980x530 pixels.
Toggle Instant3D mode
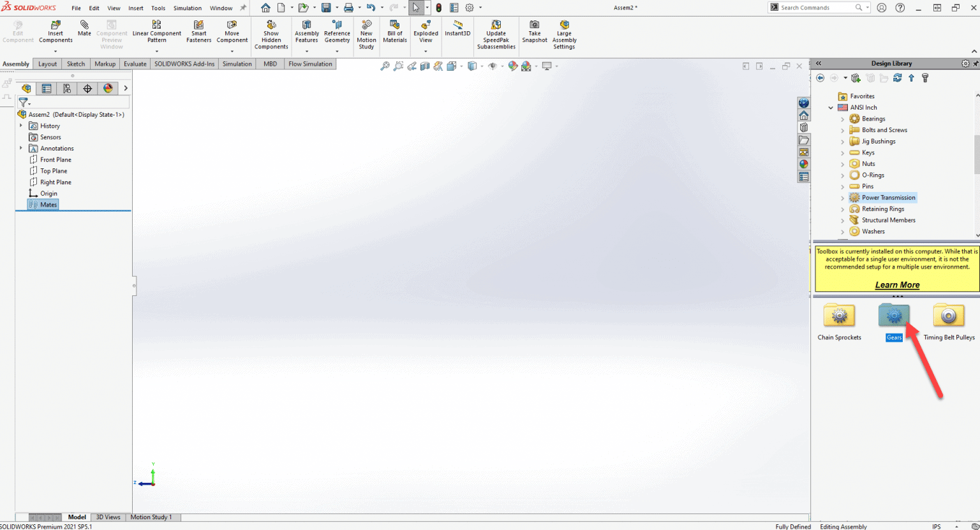click(457, 27)
